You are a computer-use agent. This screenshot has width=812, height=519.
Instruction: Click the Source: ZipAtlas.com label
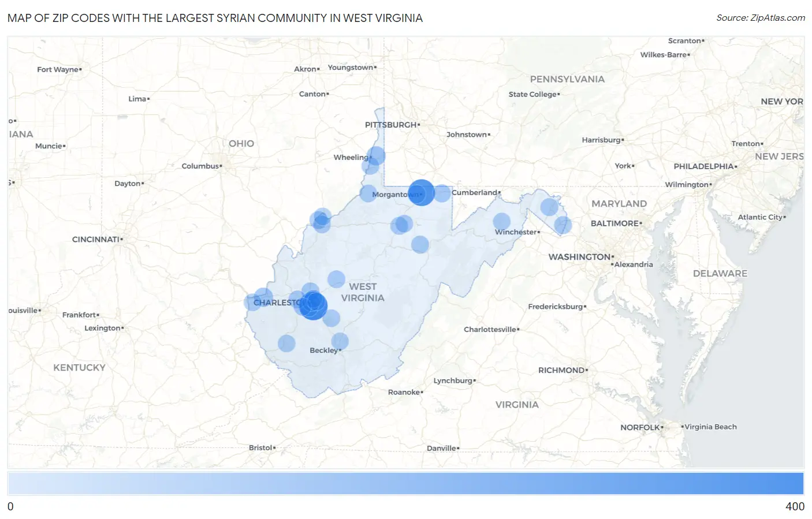tap(761, 18)
